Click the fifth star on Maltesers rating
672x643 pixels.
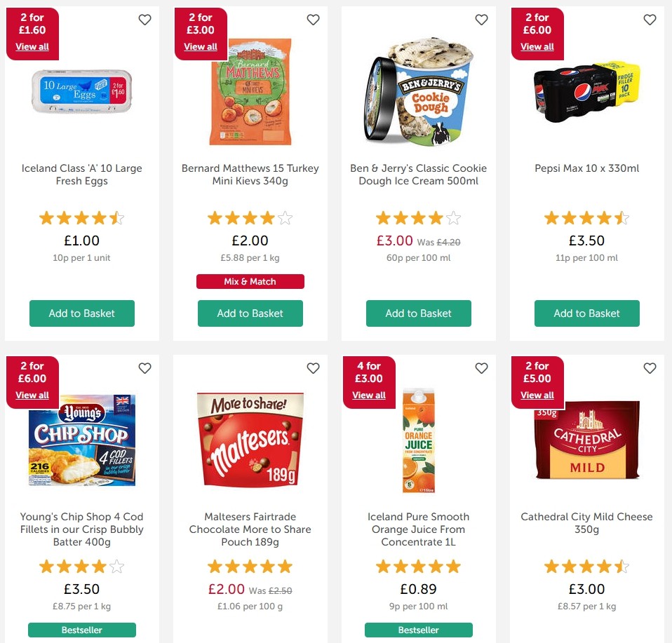tap(285, 566)
